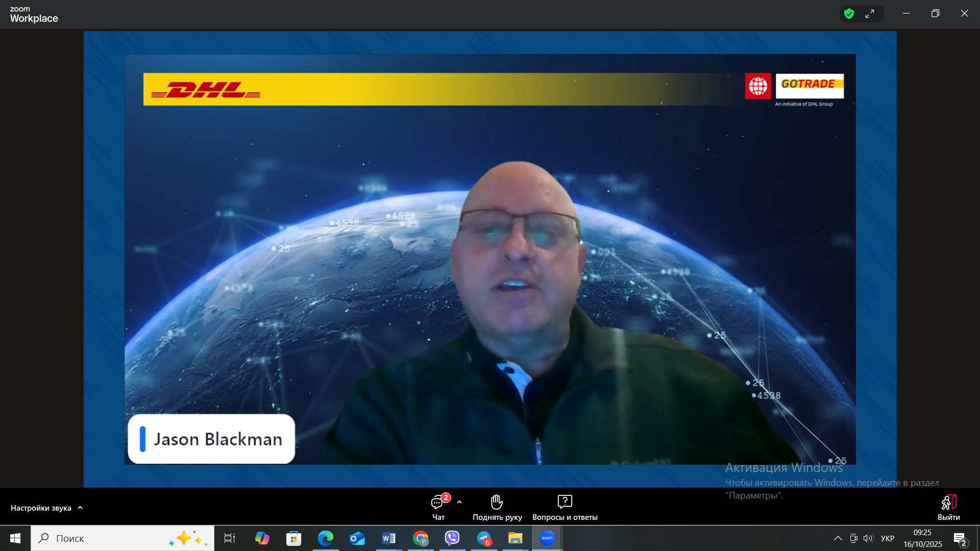The image size is (980, 551).
Task: Open the Windows Start menu
Action: click(15, 538)
